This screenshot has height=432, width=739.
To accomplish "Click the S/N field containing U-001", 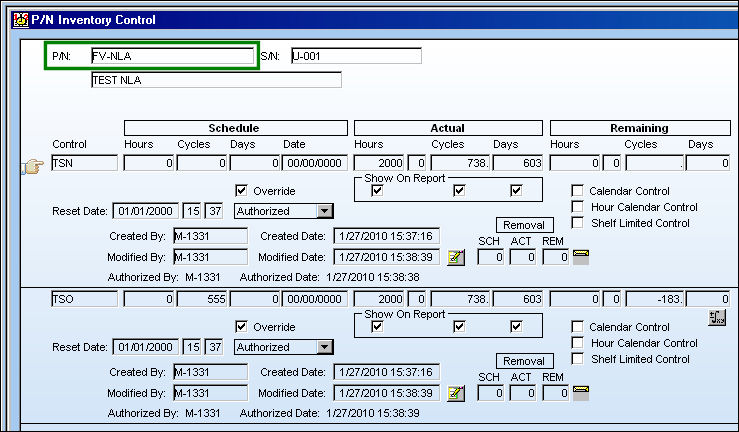I will [356, 56].
